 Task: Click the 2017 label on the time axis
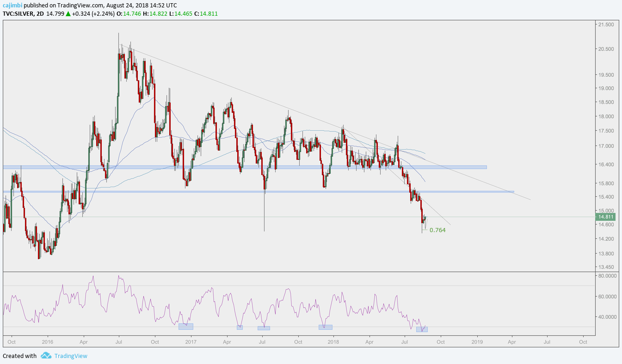click(191, 342)
